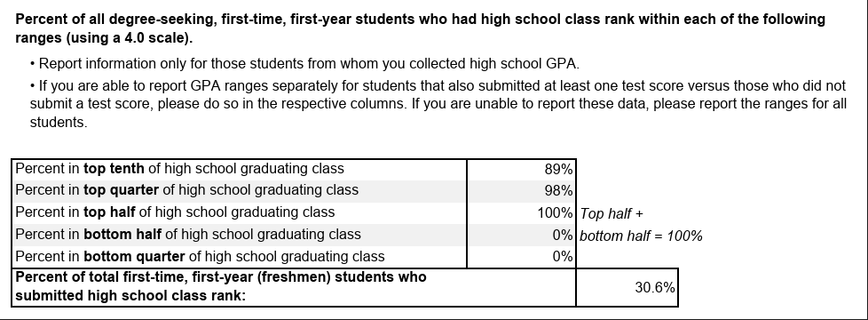Select the 89% top tenth value cell
868x320 pixels.
click(521, 169)
